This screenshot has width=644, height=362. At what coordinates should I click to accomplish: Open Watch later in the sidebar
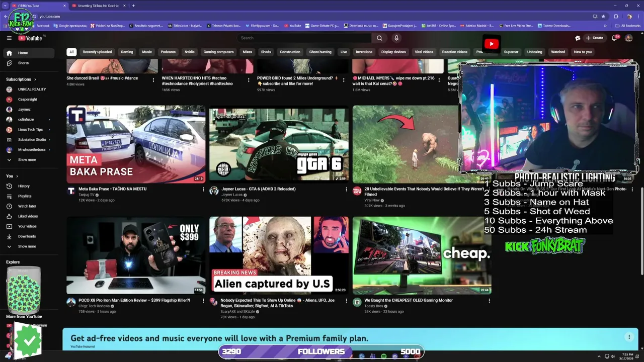[29, 206]
